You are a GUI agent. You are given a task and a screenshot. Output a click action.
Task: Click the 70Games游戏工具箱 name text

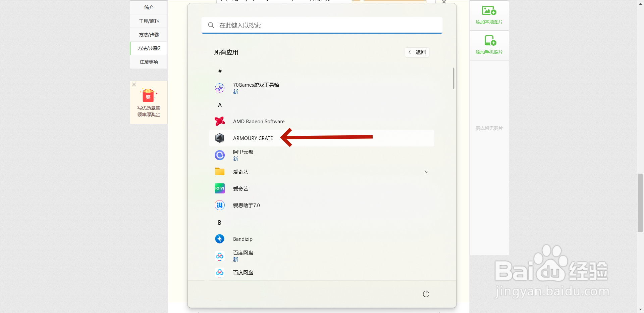coord(256,85)
